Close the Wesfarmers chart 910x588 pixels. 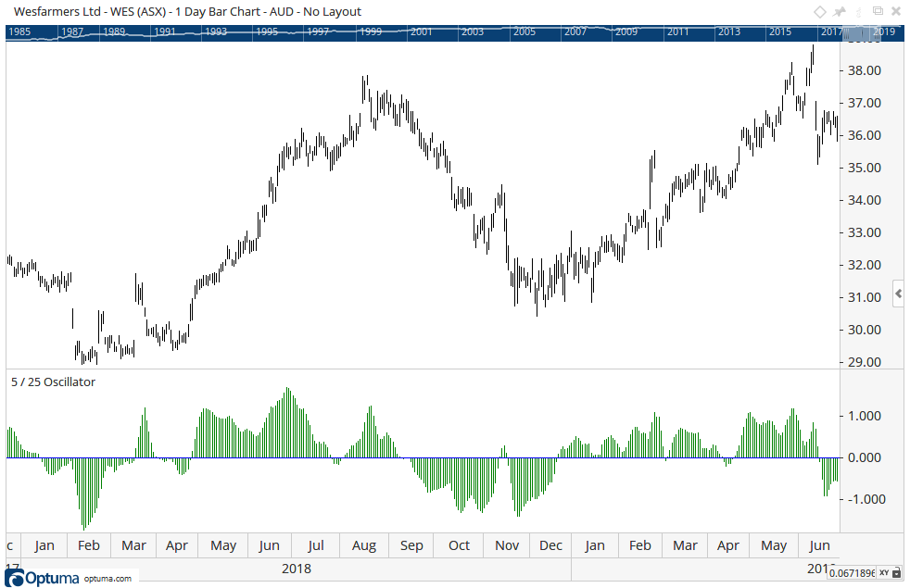click(896, 12)
